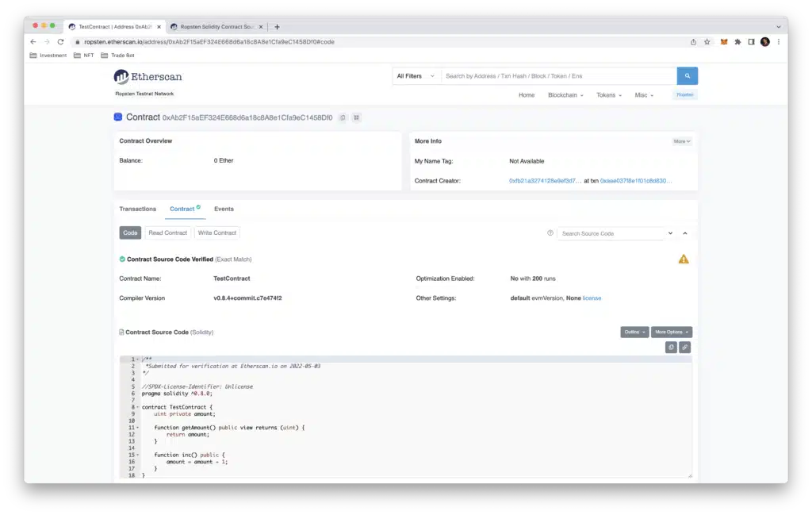Click the main address search field
This screenshot has height=515, width=812.
559,76
